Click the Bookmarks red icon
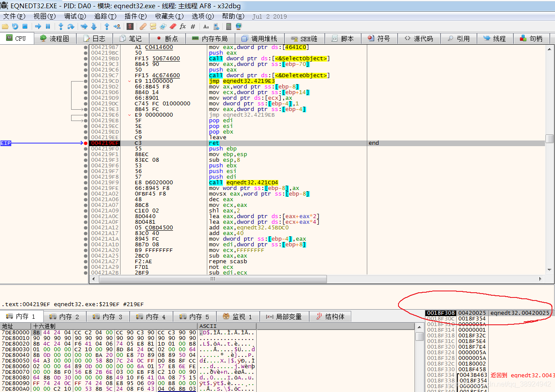Screen dimensions: 555x392 click(173, 26)
